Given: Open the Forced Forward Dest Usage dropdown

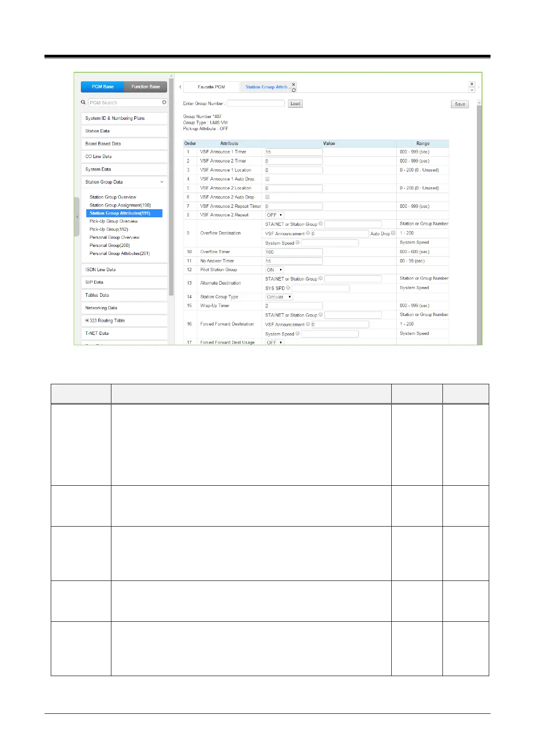Looking at the screenshot, I should (274, 342).
